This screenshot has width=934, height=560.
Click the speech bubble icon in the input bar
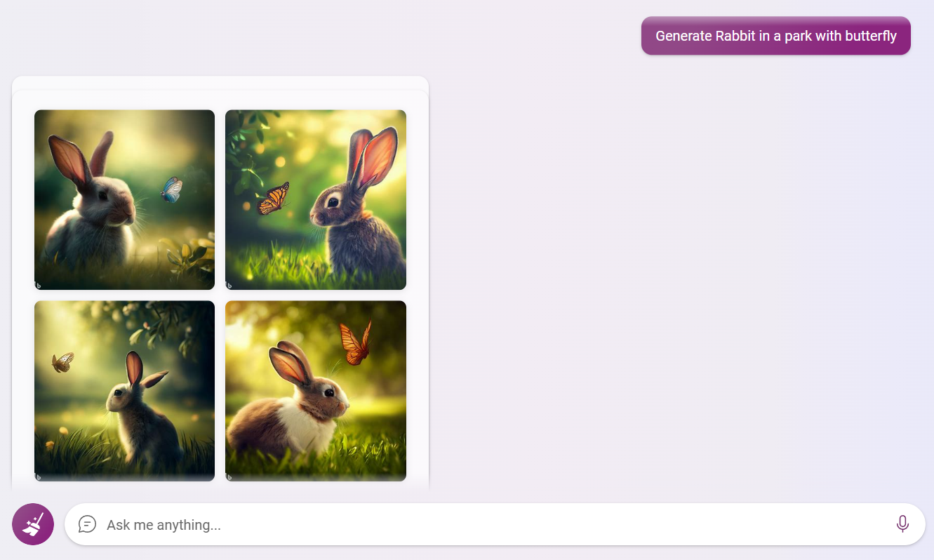pyautogui.click(x=88, y=524)
